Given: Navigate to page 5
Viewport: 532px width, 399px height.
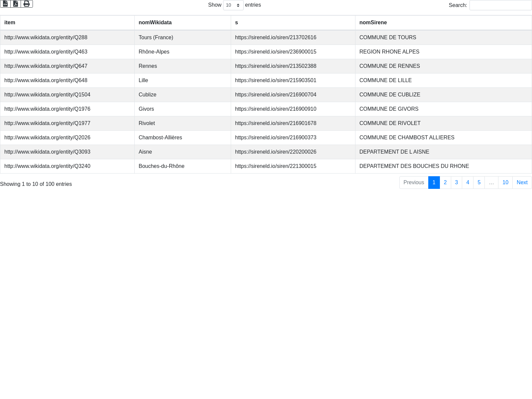Looking at the screenshot, I should (479, 183).
